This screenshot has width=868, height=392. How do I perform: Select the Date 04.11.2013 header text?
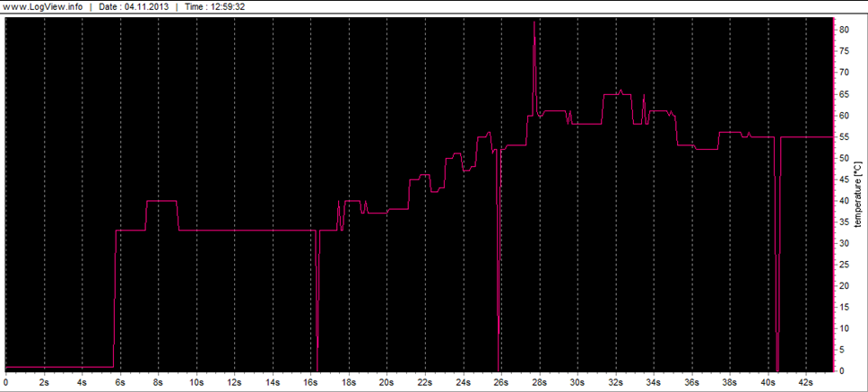[x=132, y=7]
